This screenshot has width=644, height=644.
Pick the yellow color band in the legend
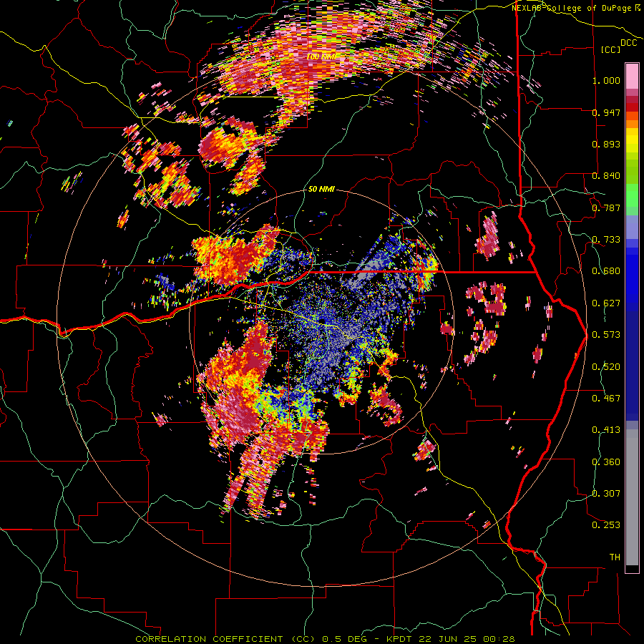[x=632, y=141]
